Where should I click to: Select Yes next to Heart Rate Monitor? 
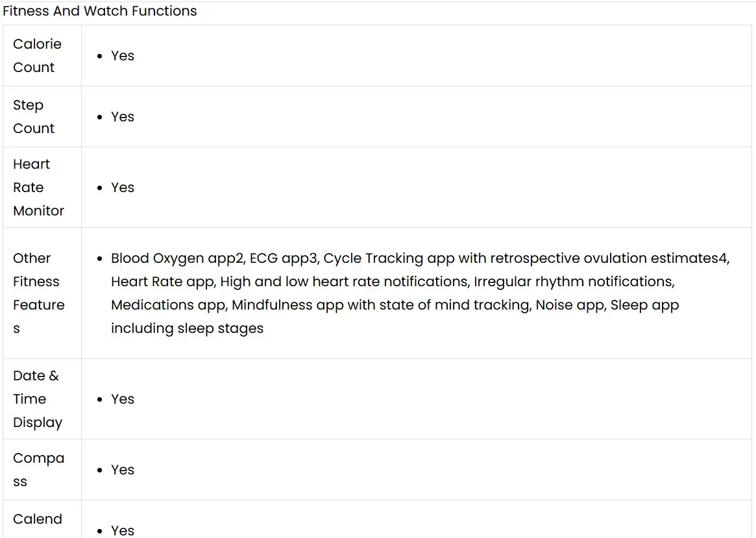coord(122,188)
